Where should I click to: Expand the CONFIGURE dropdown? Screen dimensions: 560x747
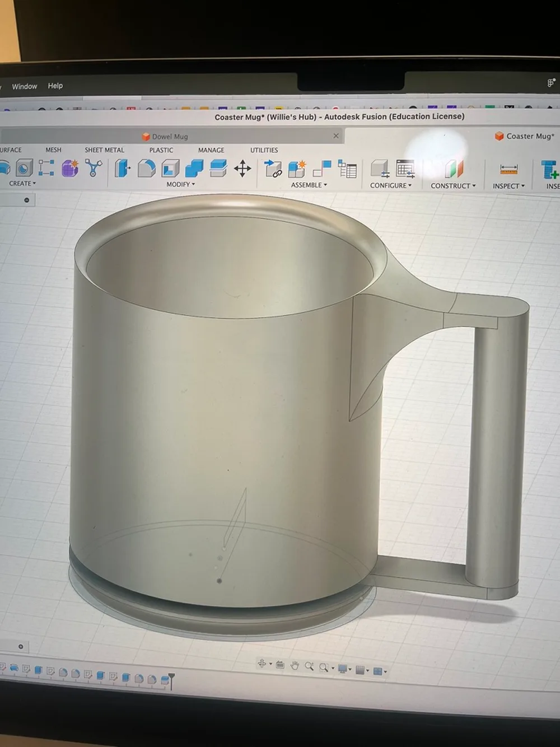tap(390, 185)
